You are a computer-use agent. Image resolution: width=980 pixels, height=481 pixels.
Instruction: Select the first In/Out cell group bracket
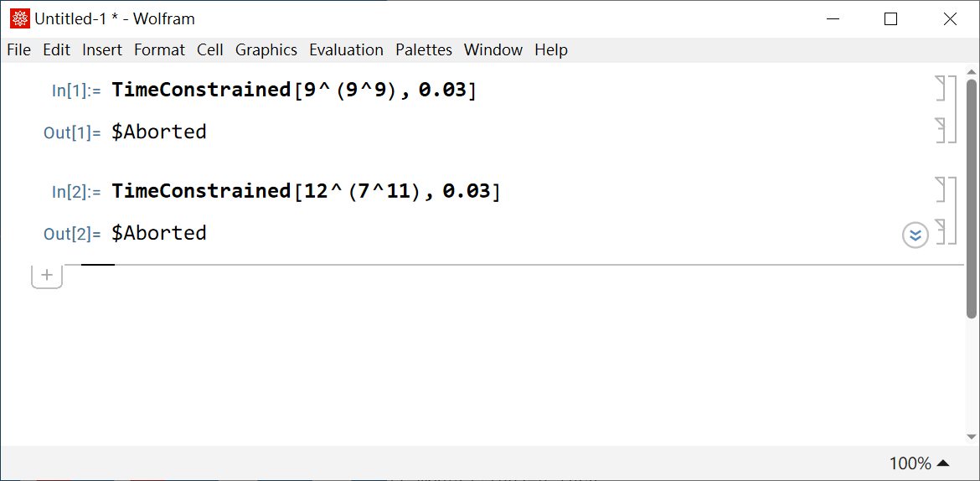tap(952, 109)
